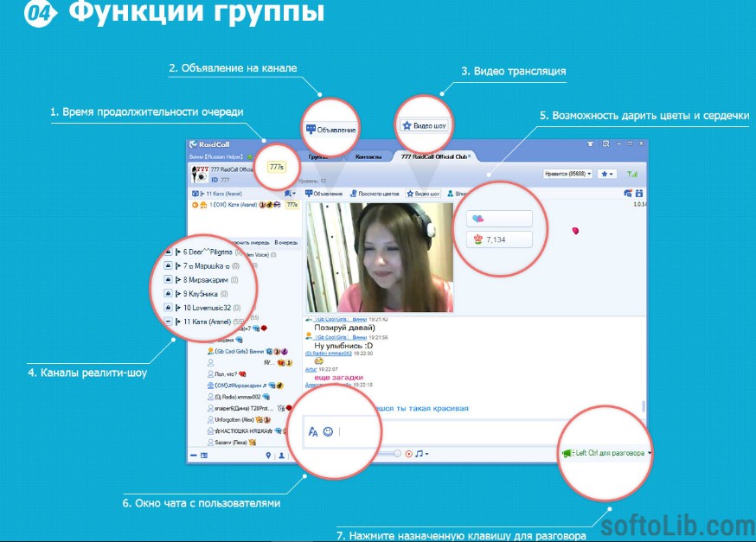Select the 777 RaidCall Official Club tab
Image resolution: width=756 pixels, height=542 pixels.
(433, 156)
